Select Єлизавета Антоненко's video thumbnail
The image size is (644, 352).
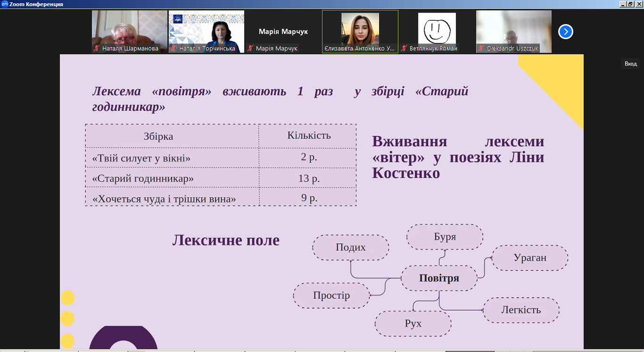pyautogui.click(x=360, y=28)
